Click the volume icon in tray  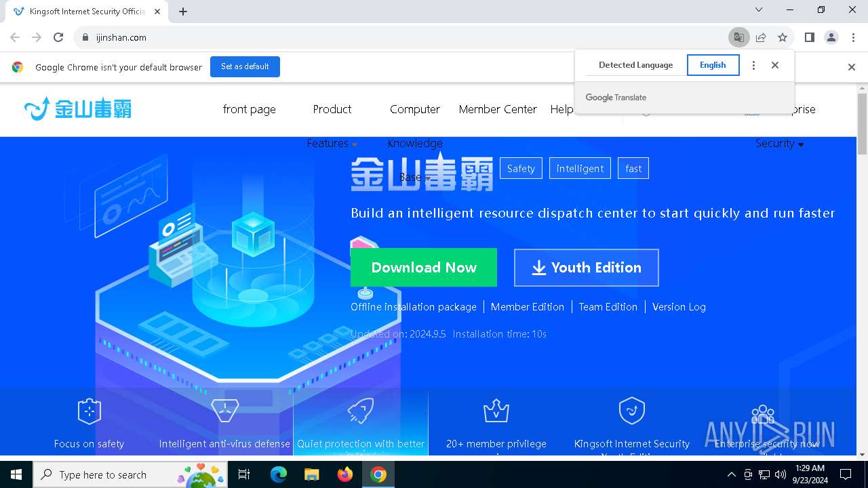(781, 474)
